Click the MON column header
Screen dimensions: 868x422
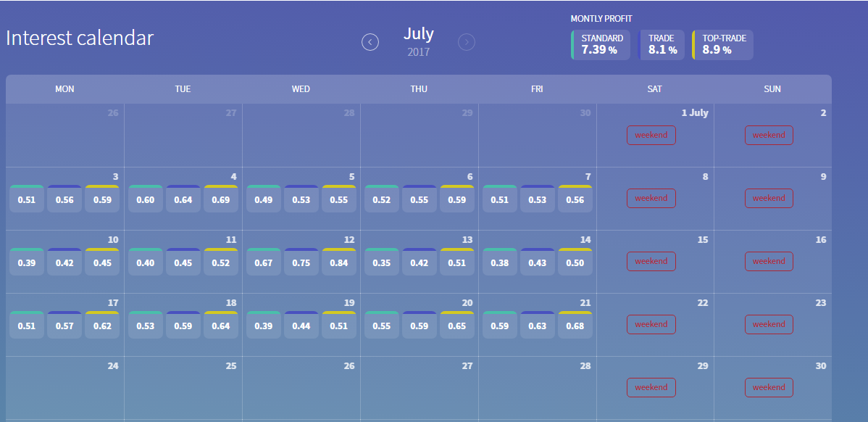[64, 89]
